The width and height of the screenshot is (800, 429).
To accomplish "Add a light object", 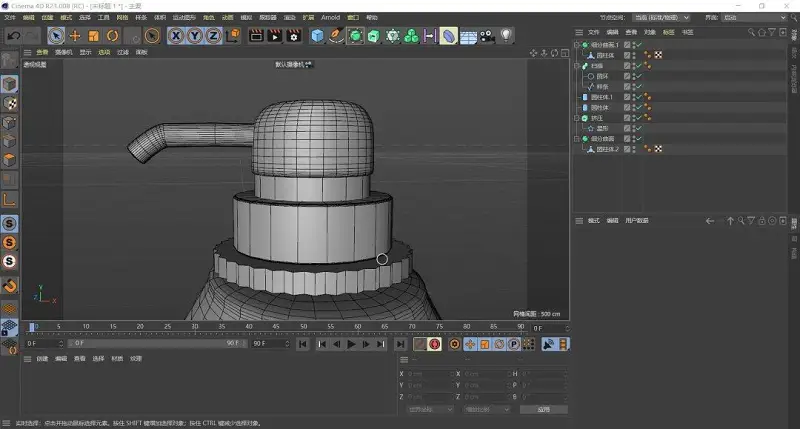I will (506, 35).
